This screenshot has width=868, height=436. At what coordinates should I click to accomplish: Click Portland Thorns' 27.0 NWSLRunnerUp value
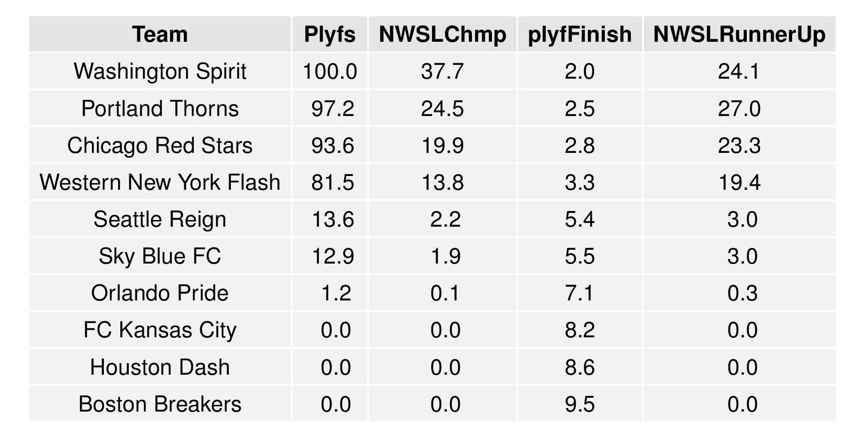pos(739,108)
